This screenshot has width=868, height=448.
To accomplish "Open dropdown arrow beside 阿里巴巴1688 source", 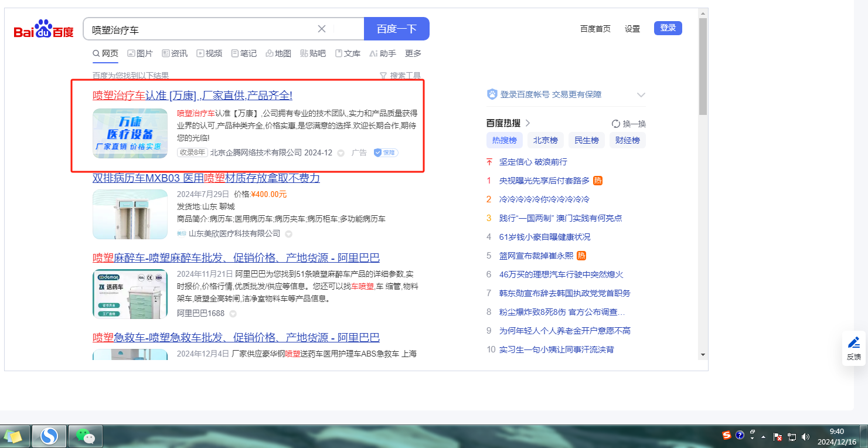I will click(233, 314).
